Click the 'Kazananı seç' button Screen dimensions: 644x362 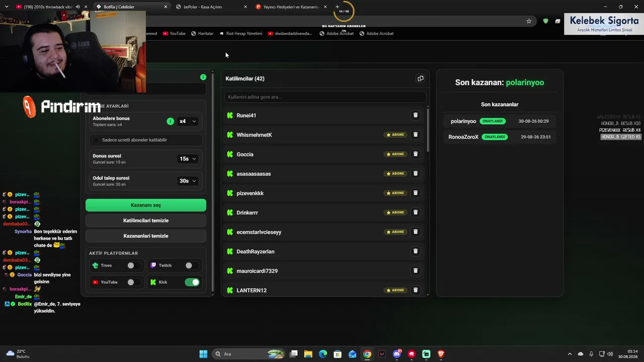(146, 205)
